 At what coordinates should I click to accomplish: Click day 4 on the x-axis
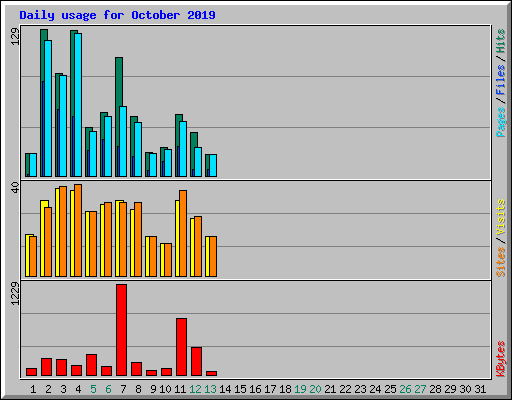click(78, 389)
